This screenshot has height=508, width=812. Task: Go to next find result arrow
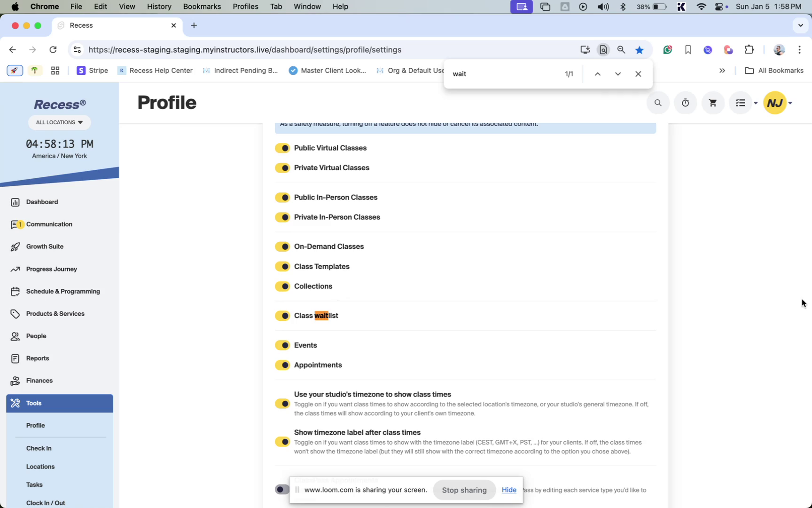[618, 74]
